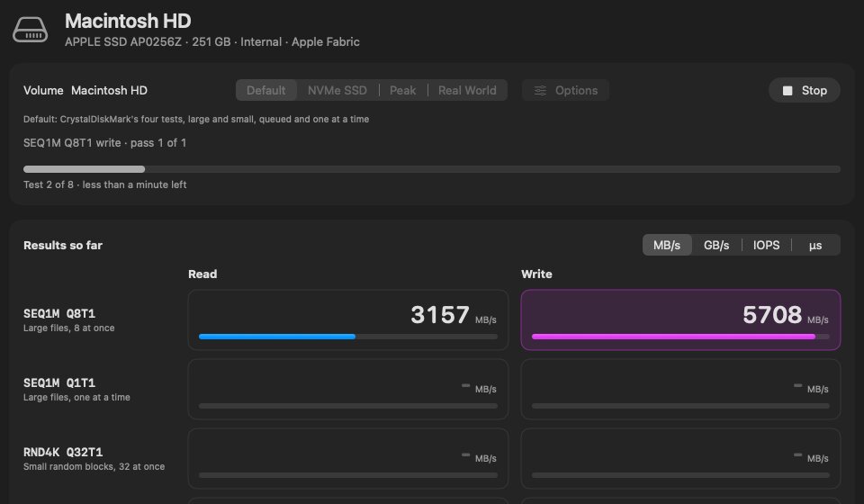Display results as IOPS

click(x=767, y=245)
